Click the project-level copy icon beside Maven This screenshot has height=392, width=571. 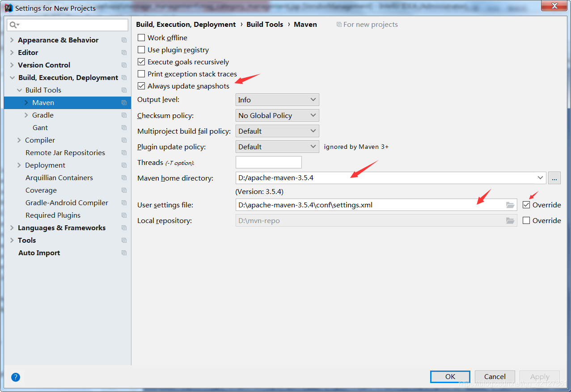[124, 103]
